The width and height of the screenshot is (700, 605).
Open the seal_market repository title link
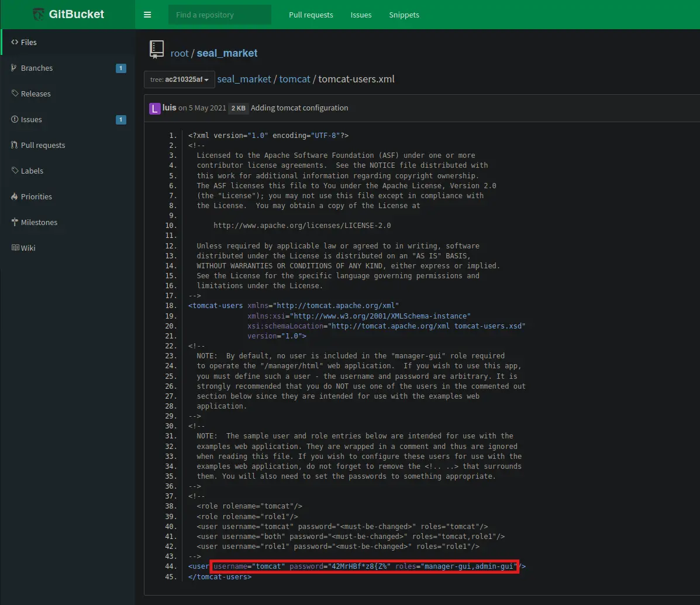pos(227,53)
